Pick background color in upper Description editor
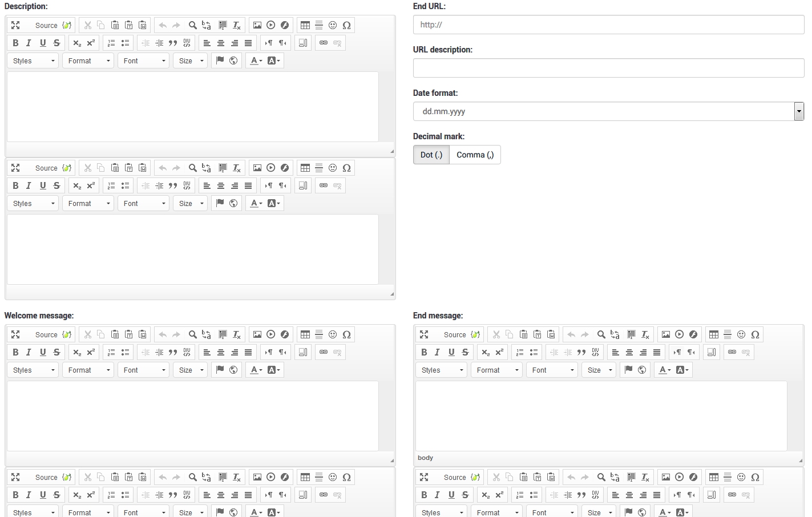 (274, 60)
